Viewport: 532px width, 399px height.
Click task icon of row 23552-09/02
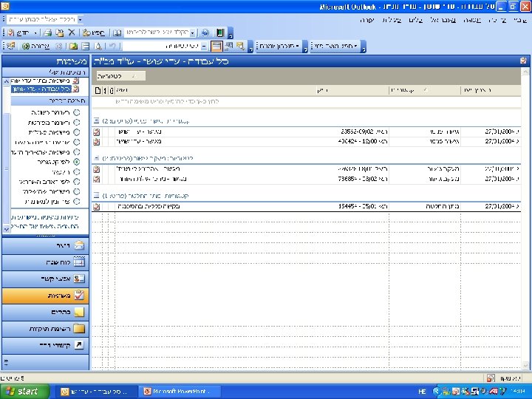click(97, 132)
